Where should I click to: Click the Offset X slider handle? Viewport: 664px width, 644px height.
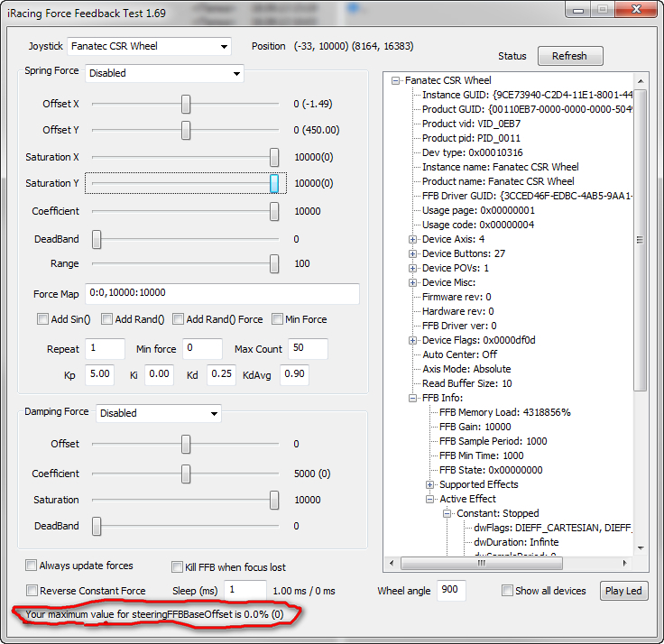tap(186, 105)
